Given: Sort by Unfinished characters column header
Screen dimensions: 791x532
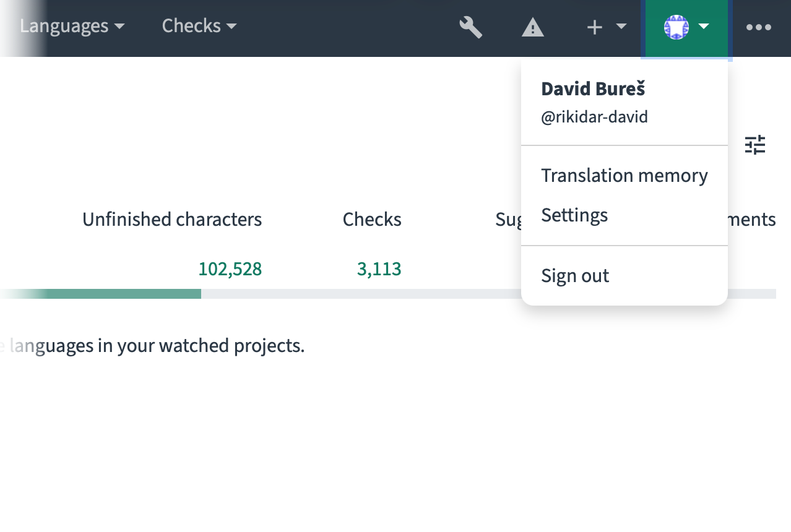Looking at the screenshot, I should point(172,220).
